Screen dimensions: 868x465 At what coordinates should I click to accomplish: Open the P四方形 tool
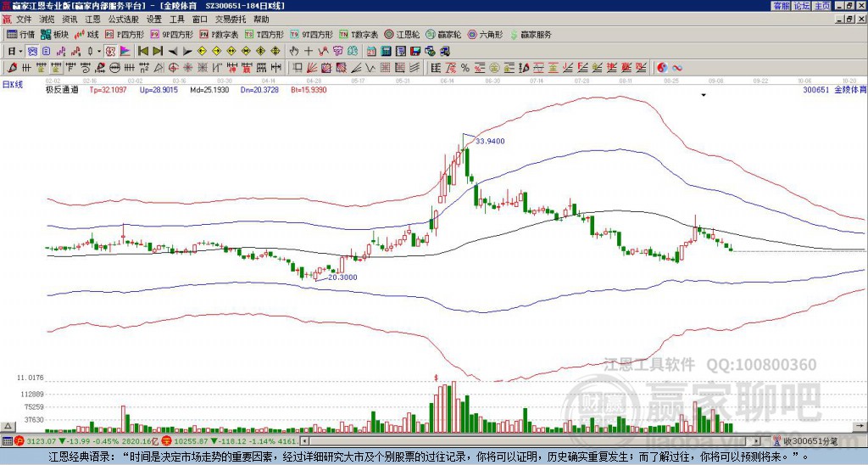pyautogui.click(x=125, y=34)
